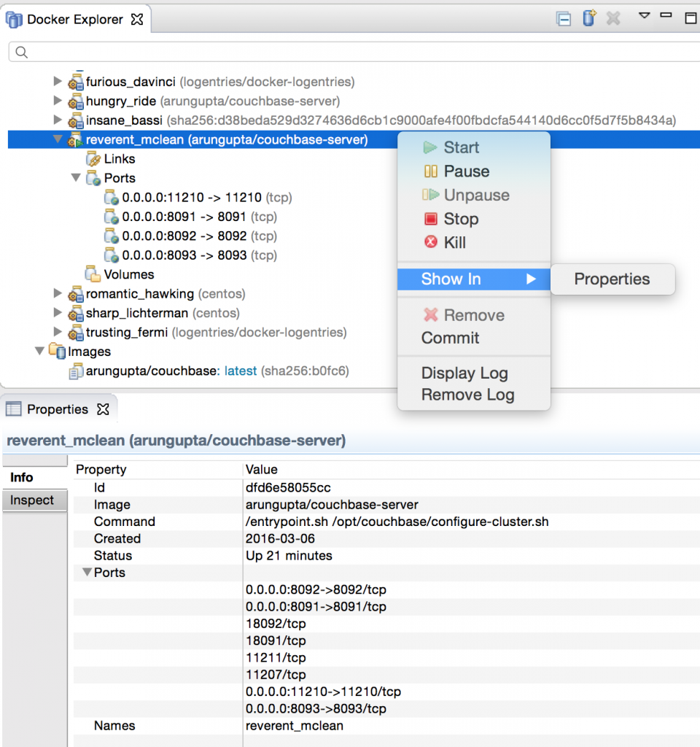Click the trusting_fermi container icon

click(x=75, y=333)
